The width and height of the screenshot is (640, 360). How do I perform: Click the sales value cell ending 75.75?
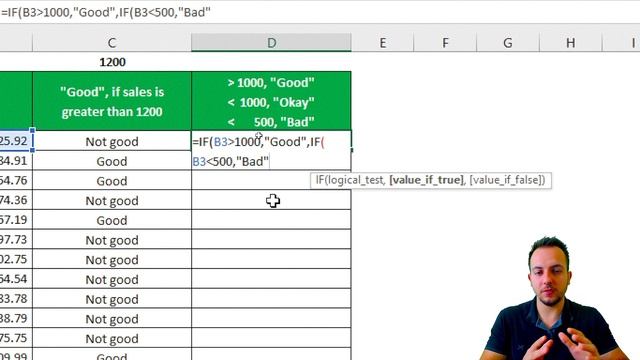coord(16,338)
